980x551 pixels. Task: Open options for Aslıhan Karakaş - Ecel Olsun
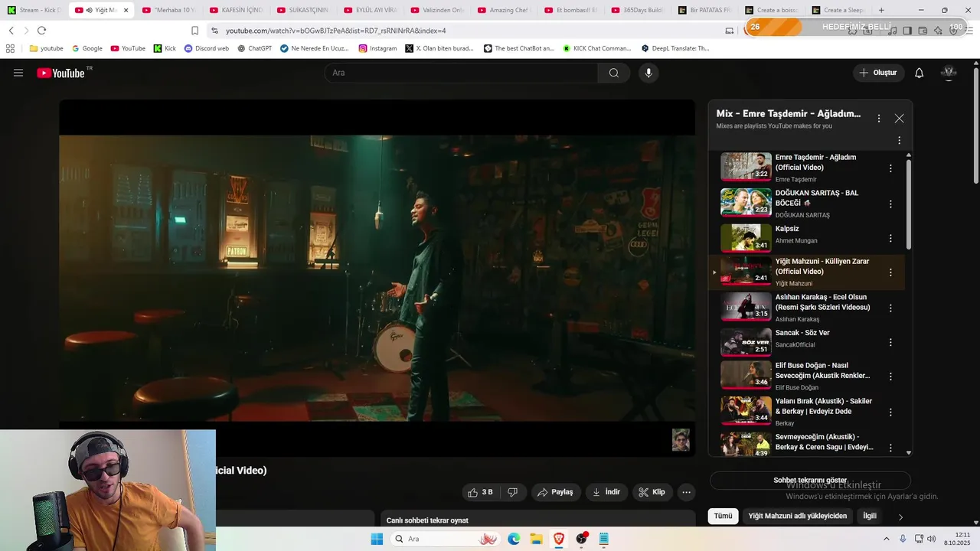pyautogui.click(x=890, y=308)
